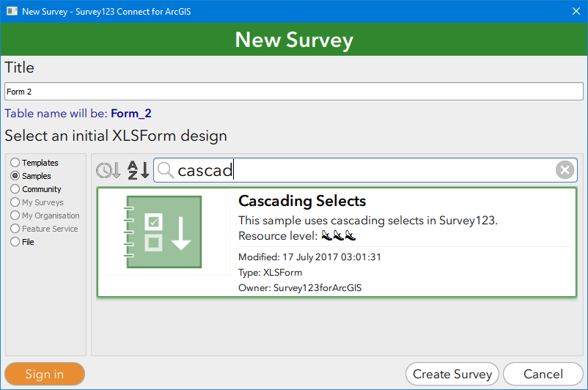
Task: Select the Templates radio option
Action: click(x=15, y=163)
